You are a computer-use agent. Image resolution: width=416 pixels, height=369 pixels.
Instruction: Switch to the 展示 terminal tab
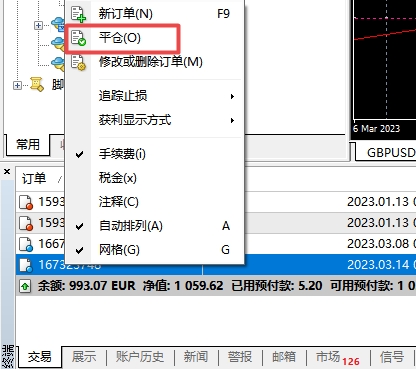coord(84,357)
